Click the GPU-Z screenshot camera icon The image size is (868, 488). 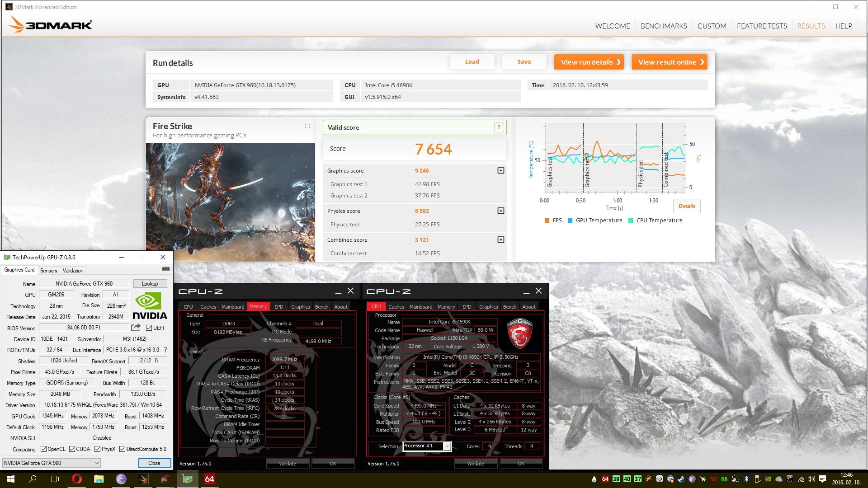tap(166, 269)
